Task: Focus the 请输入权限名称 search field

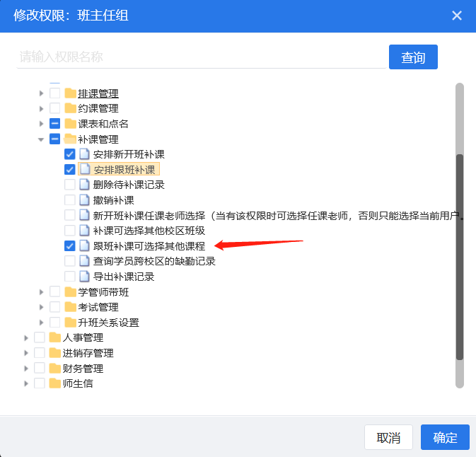Action: pos(202,57)
